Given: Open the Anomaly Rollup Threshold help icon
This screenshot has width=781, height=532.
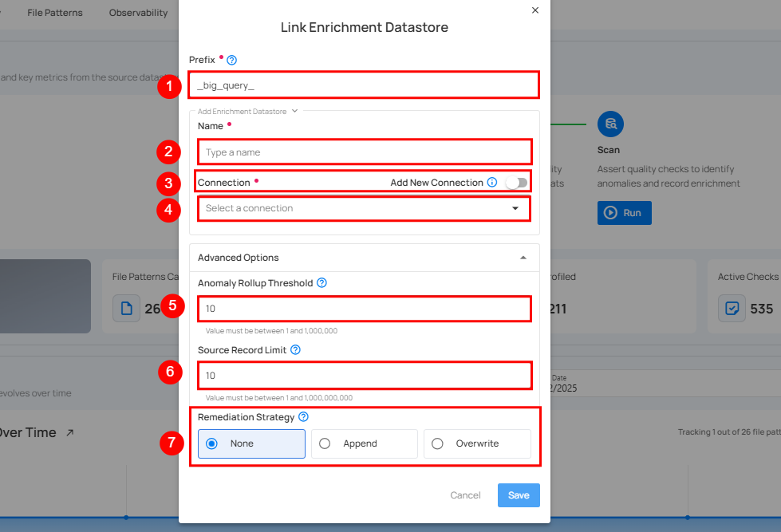Looking at the screenshot, I should point(321,283).
